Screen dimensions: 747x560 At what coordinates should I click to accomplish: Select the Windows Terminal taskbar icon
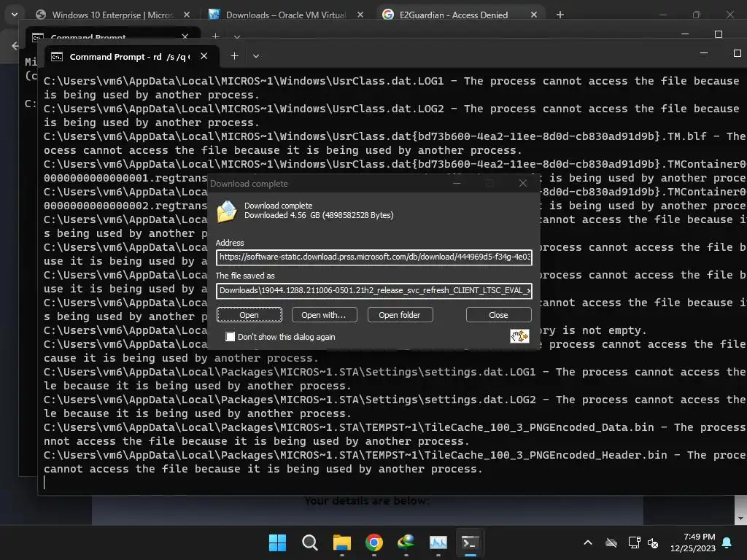(x=470, y=542)
